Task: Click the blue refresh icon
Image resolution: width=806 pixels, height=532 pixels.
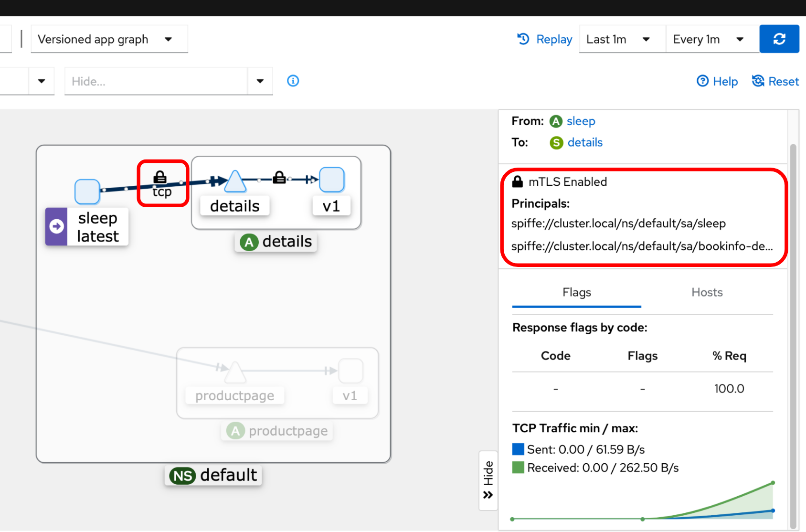Action: tap(779, 39)
